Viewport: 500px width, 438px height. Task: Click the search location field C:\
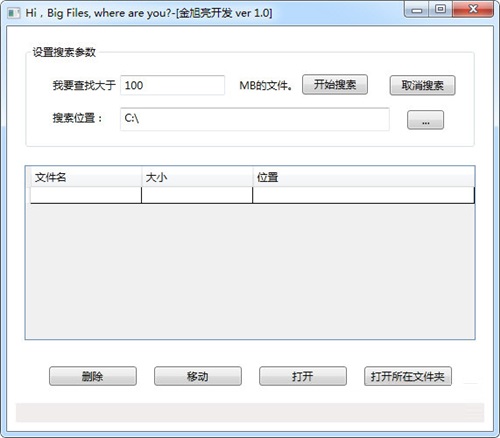[x=255, y=119]
